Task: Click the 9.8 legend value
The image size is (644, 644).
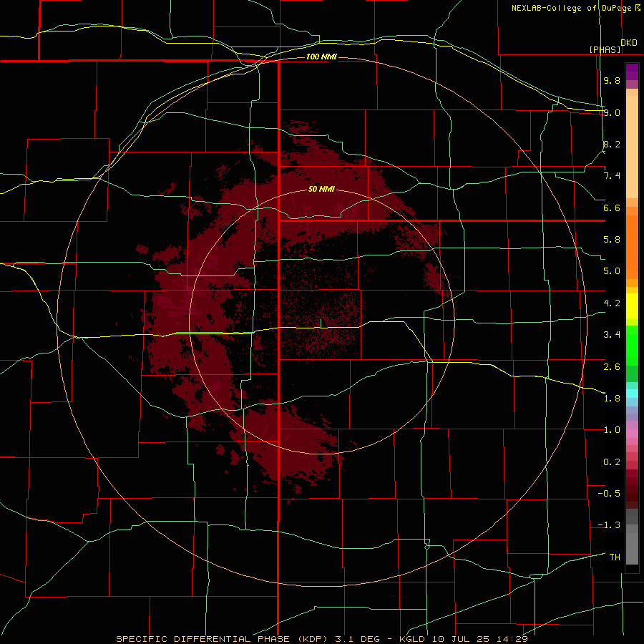Action: pos(612,80)
